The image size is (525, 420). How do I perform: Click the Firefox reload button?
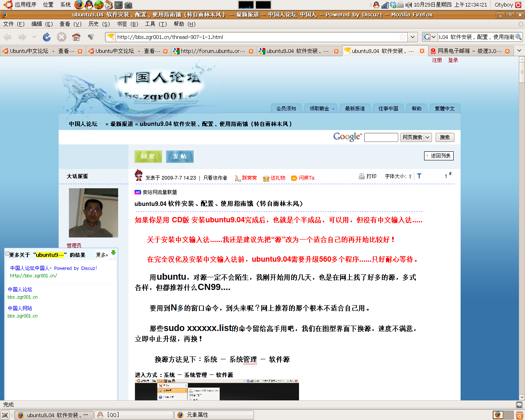[x=47, y=37]
